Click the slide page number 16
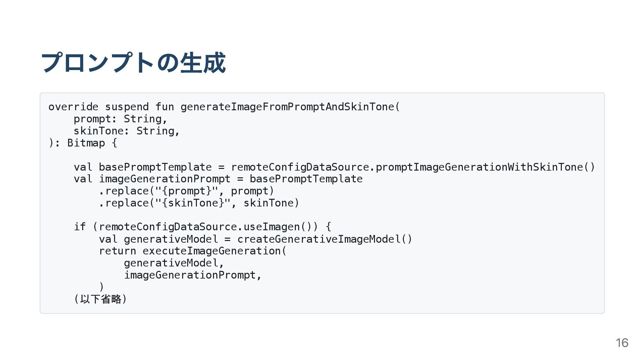This screenshot has height=362, width=644. coord(622,343)
